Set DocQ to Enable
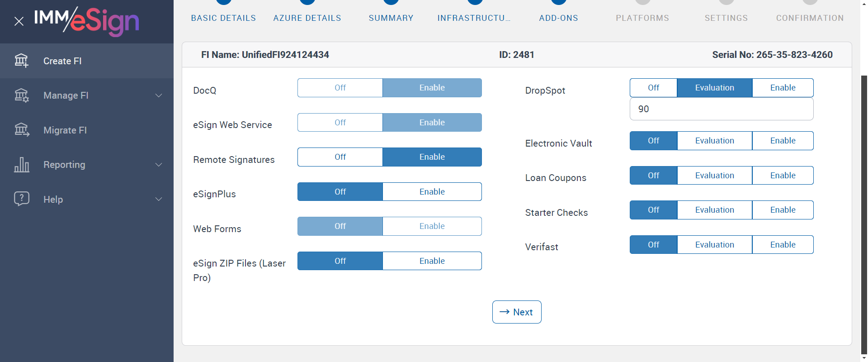The height and width of the screenshot is (362, 868). (x=432, y=88)
